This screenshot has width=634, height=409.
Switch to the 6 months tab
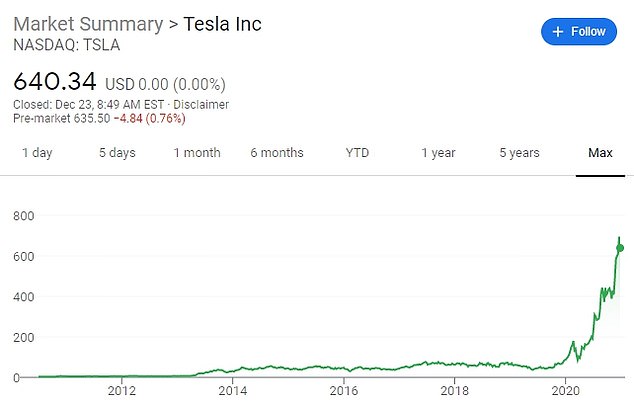pyautogui.click(x=277, y=153)
